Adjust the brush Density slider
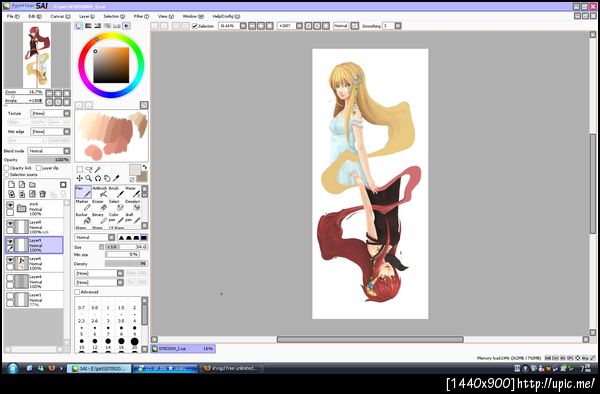Image resolution: width=600 pixels, height=394 pixels. (x=126, y=264)
